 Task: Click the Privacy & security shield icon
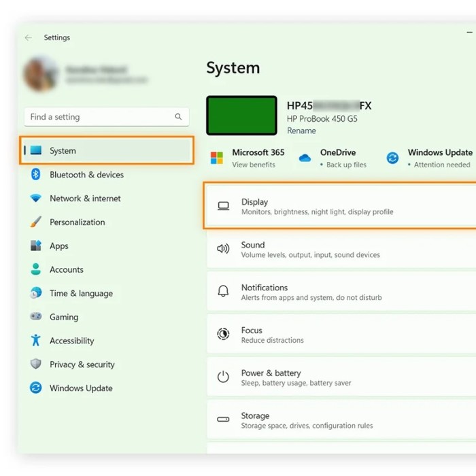36,364
